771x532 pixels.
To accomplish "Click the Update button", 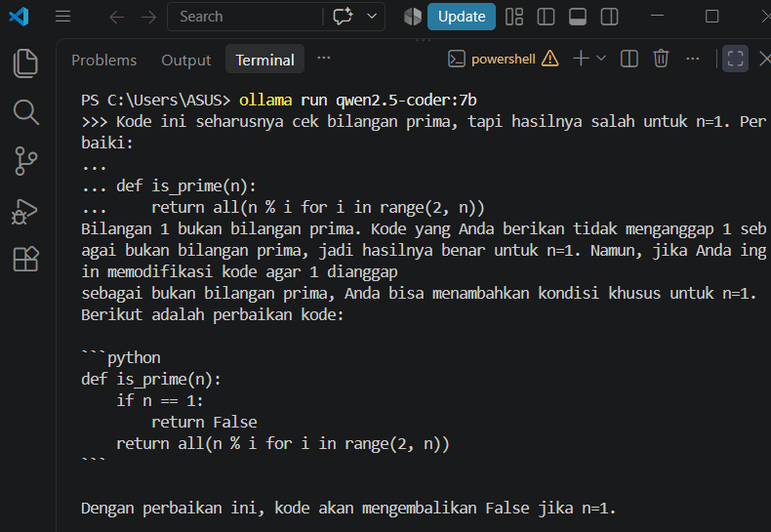I will tap(462, 17).
